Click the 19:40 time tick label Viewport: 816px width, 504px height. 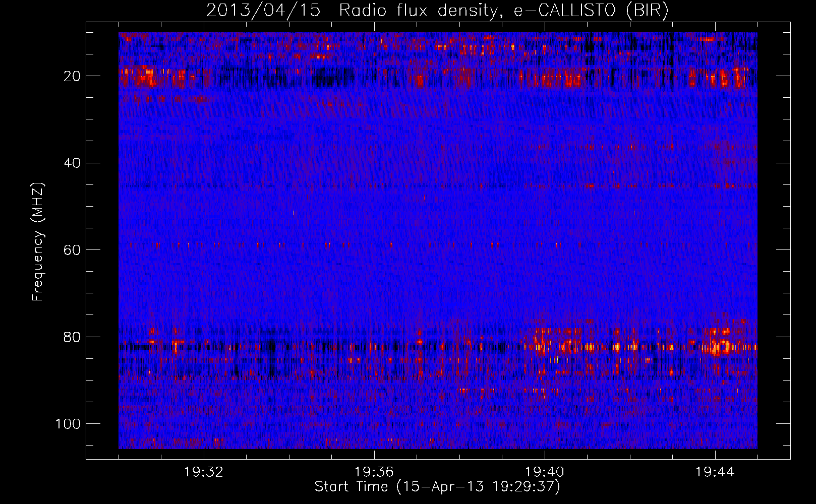(545, 472)
